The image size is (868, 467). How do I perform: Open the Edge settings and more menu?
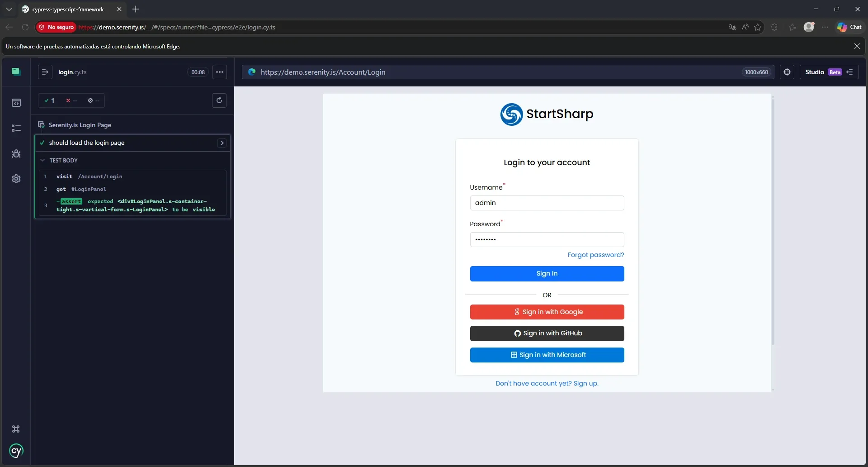[x=825, y=27]
